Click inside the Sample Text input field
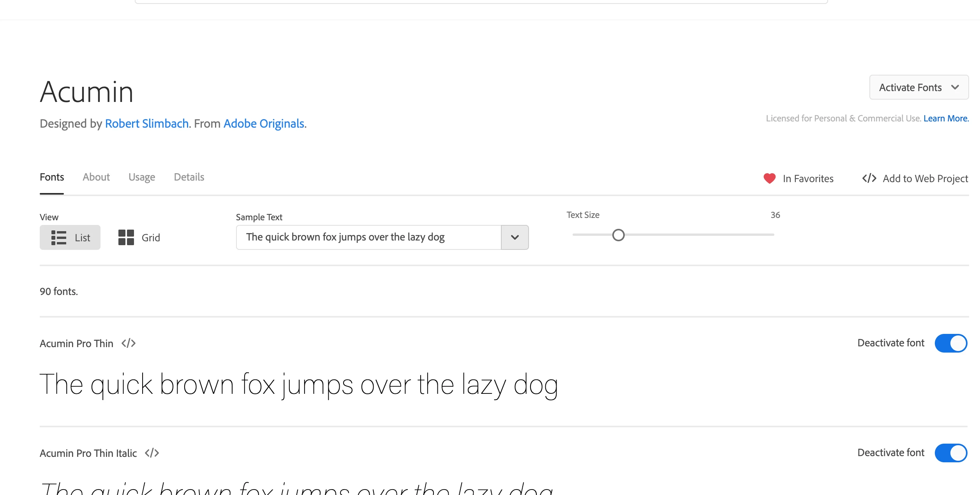Viewport: 980px width, 495px height. 368,237
